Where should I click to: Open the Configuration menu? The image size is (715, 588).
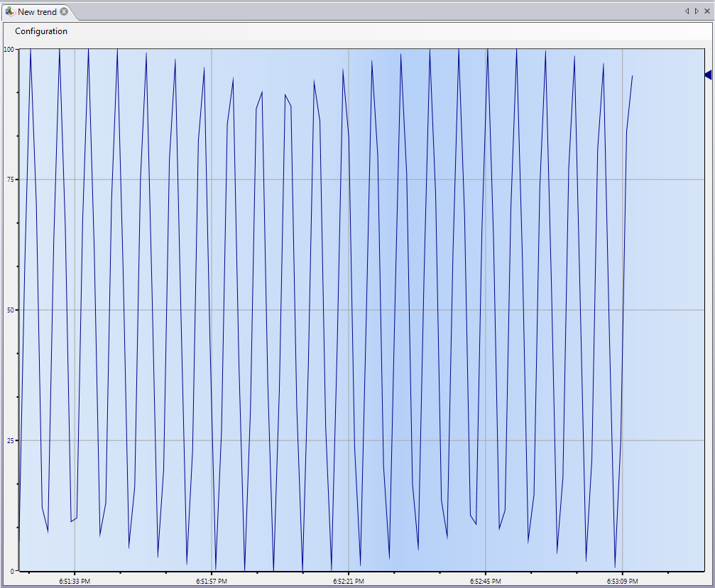[x=41, y=31]
